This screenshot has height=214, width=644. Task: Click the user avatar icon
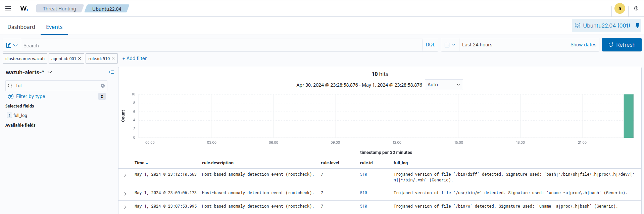pos(620,8)
